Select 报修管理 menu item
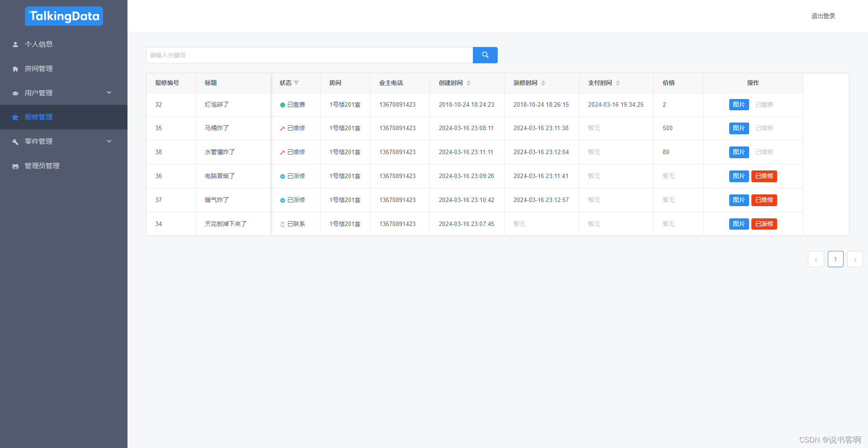Image resolution: width=868 pixels, height=448 pixels. click(x=64, y=117)
